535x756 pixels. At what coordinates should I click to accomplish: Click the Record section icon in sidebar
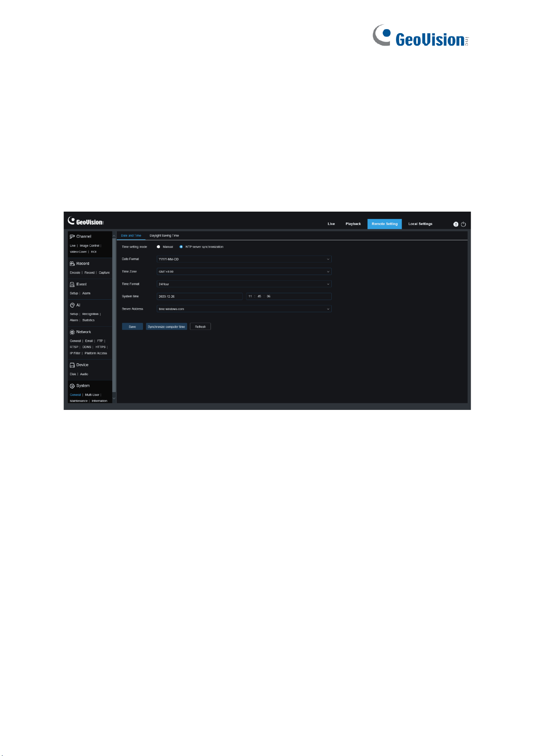pos(72,264)
